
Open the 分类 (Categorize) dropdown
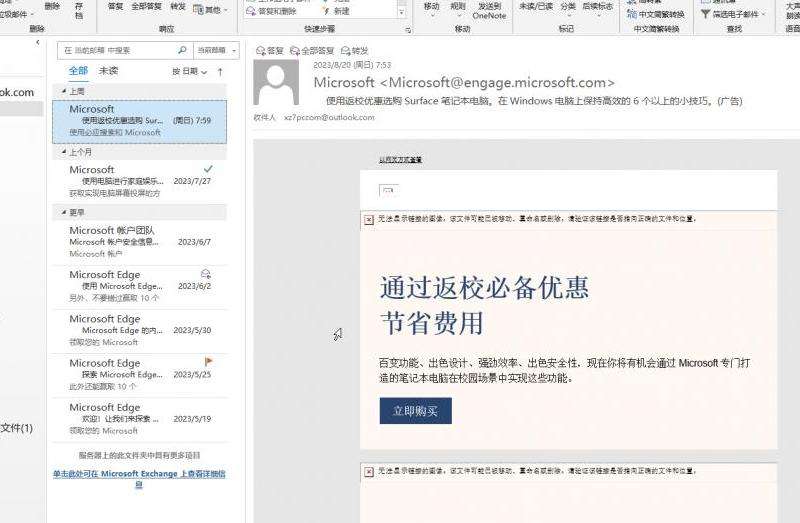pos(568,10)
